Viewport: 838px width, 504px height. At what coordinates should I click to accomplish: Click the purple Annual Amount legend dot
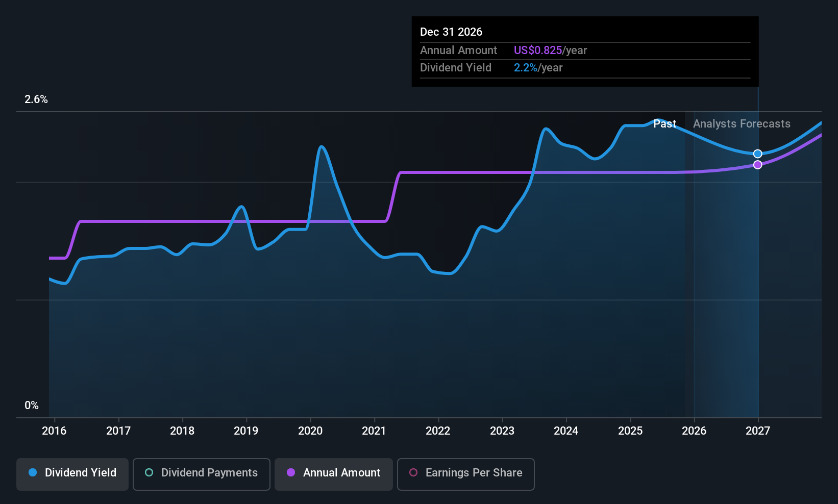pos(291,473)
